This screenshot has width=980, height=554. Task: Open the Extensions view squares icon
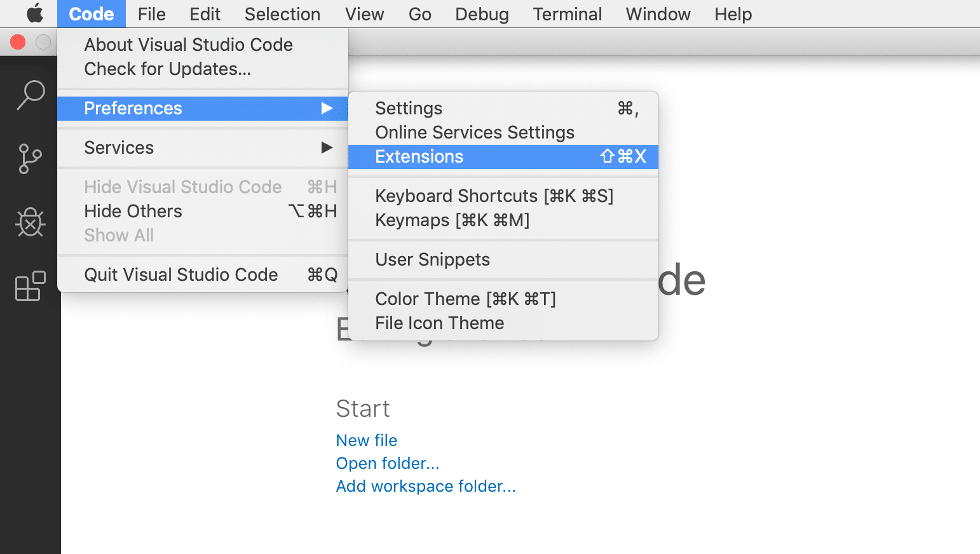click(30, 286)
